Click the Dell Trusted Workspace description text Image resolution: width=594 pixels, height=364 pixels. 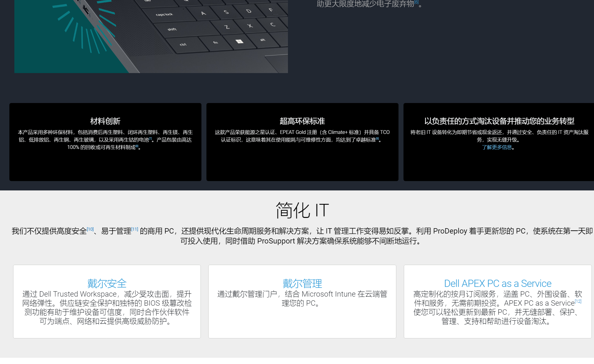107,307
